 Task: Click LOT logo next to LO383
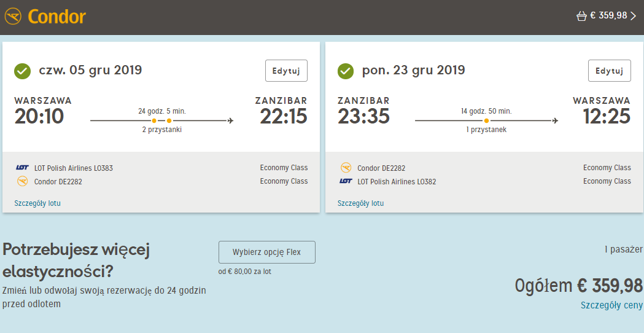22,168
